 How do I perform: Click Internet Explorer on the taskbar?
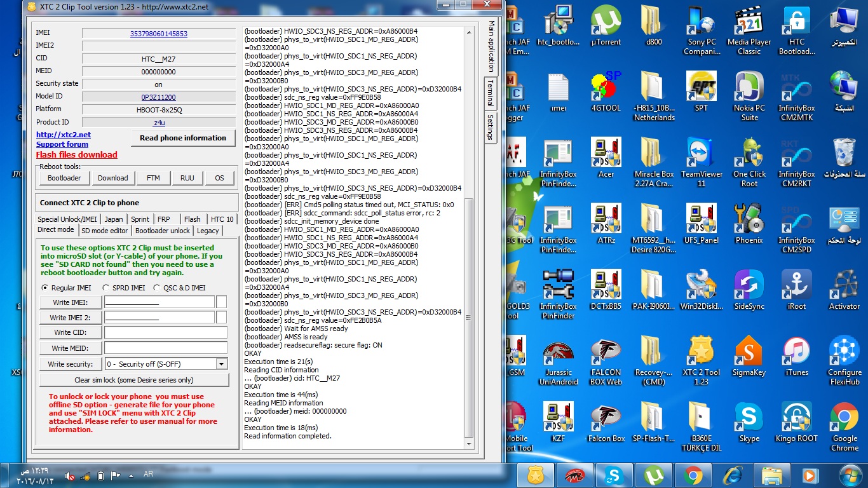tap(731, 475)
